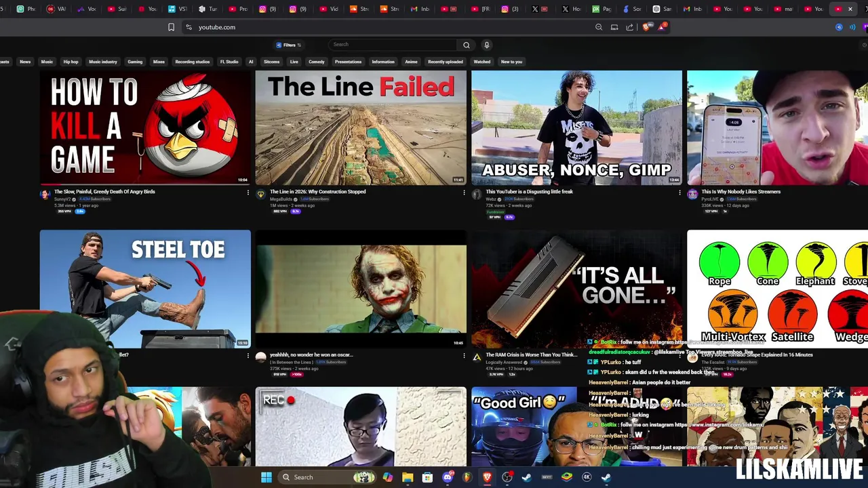Screen dimensions: 868x488
Task: Toggle the Hip hop filter chip
Action: (x=71, y=62)
